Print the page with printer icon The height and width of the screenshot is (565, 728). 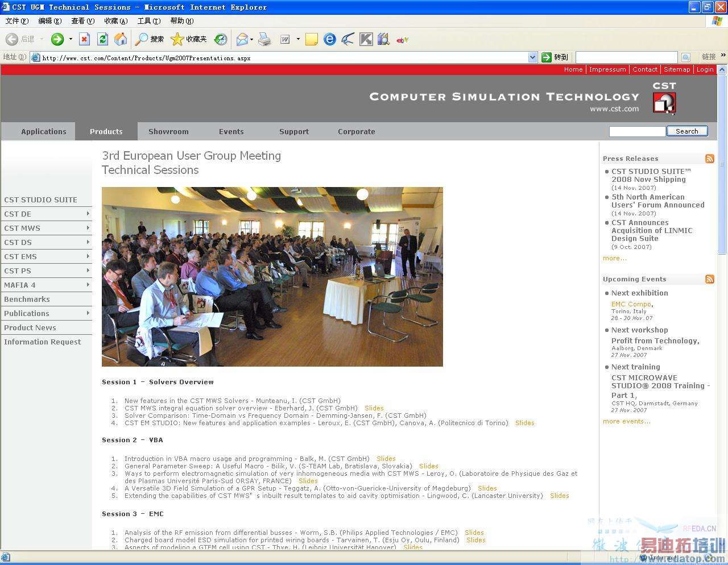264,39
